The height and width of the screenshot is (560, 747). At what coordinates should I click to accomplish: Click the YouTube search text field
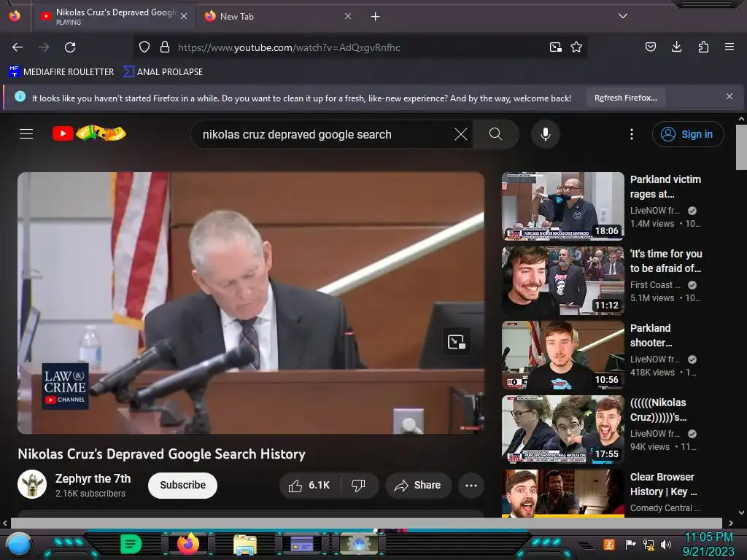pos(325,135)
